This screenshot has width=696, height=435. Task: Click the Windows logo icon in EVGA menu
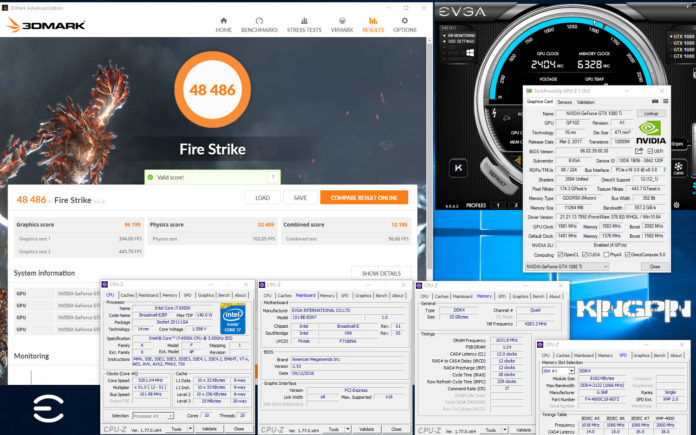coord(470,53)
